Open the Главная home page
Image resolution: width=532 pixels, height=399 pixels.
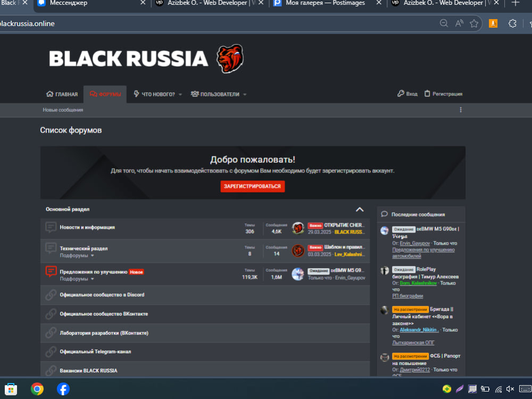tap(62, 94)
